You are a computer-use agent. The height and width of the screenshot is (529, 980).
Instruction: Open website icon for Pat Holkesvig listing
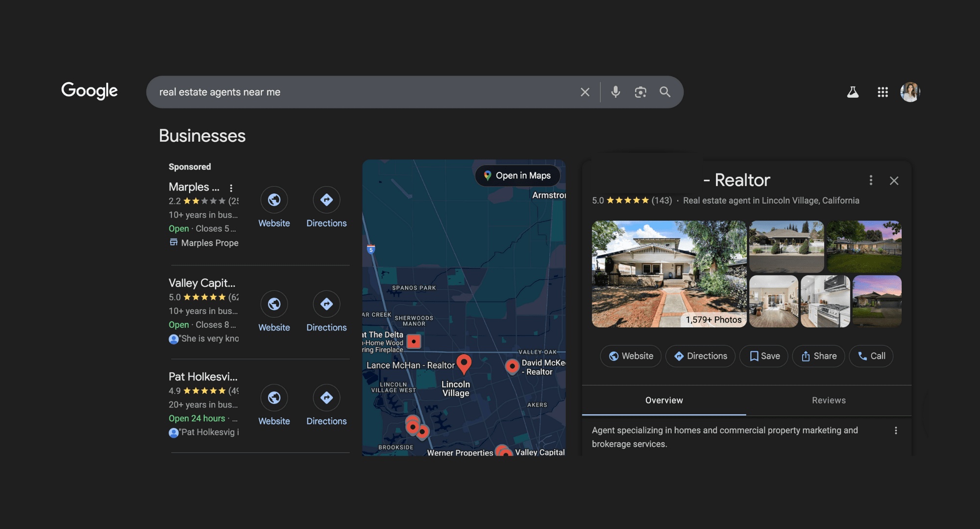(x=274, y=398)
